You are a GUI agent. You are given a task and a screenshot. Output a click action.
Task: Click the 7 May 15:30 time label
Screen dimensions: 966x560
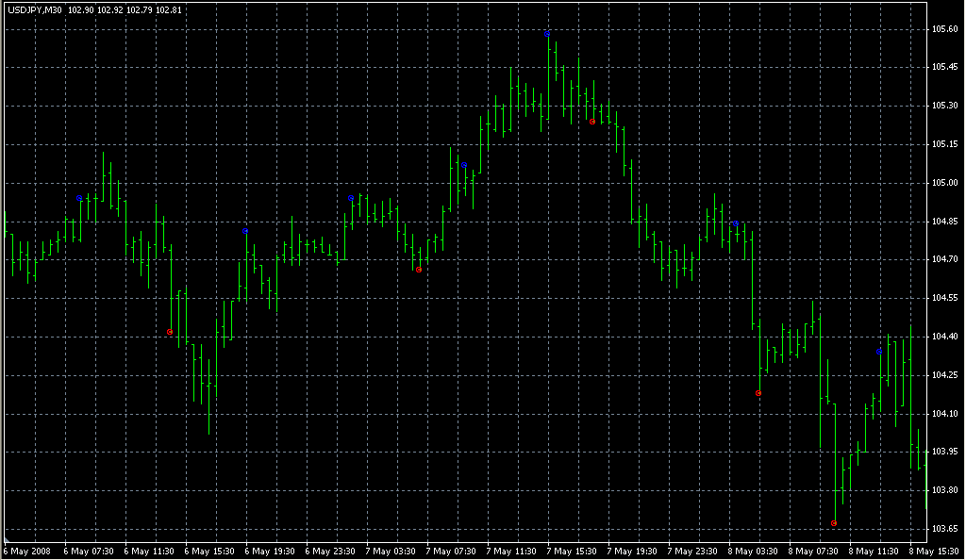pyautogui.click(x=572, y=552)
